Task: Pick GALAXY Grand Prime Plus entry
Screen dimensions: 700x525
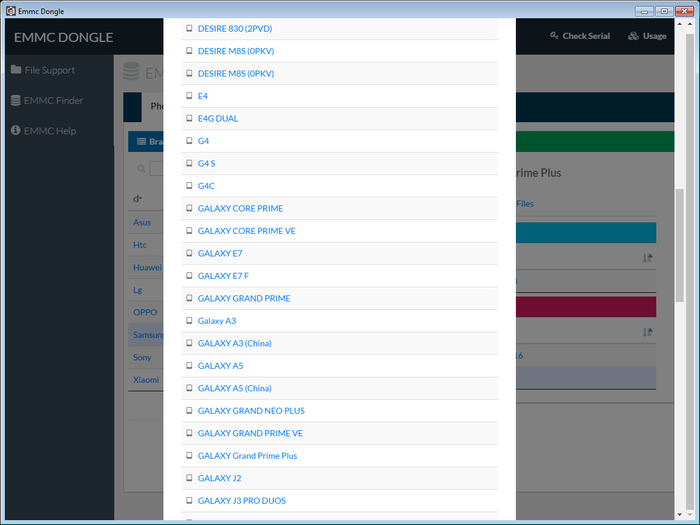Action: tap(247, 456)
